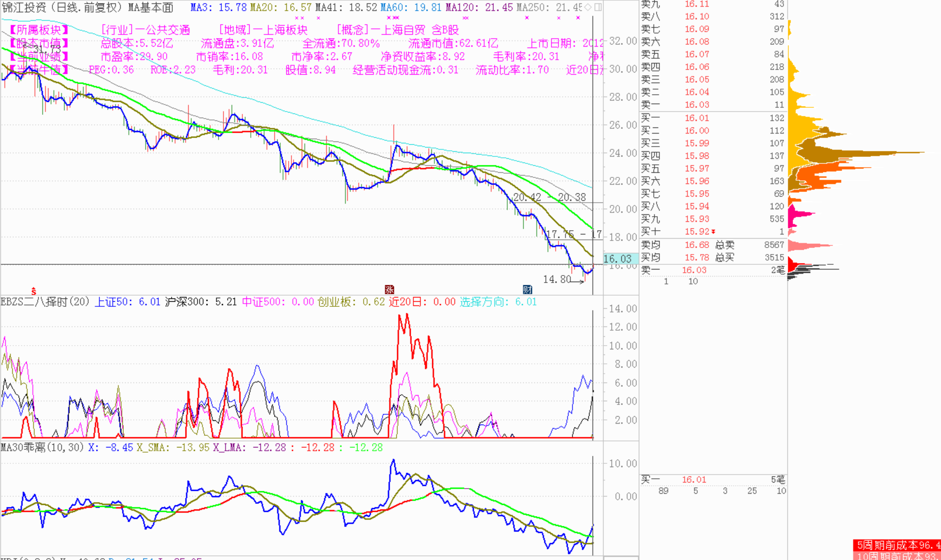Click the 市销率:16.08 value
Image resolution: width=941 pixels, height=560 pixels.
[229, 57]
